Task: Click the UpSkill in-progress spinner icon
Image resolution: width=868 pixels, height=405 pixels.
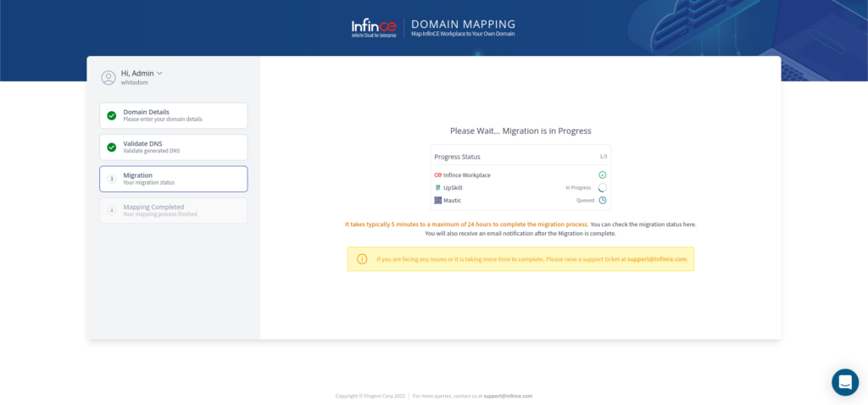Action: coord(603,187)
